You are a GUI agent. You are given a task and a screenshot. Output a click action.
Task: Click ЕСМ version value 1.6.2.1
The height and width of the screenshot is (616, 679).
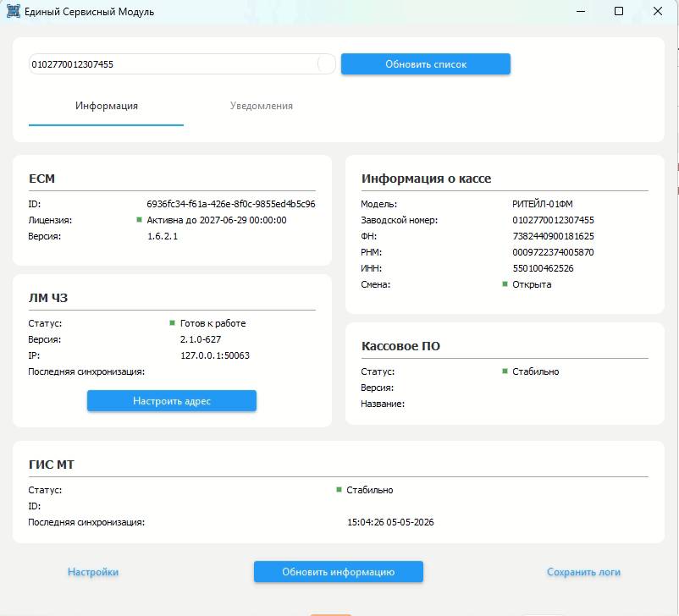(x=163, y=236)
